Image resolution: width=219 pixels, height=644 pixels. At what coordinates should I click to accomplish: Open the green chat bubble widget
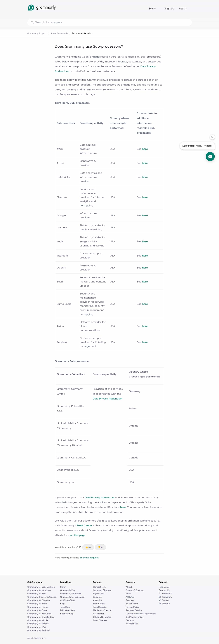click(x=210, y=157)
